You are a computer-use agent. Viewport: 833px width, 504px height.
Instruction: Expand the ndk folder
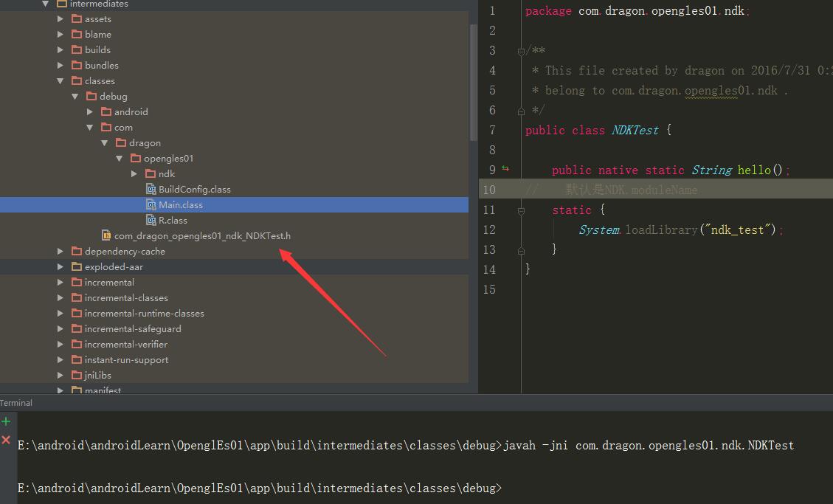coord(134,173)
